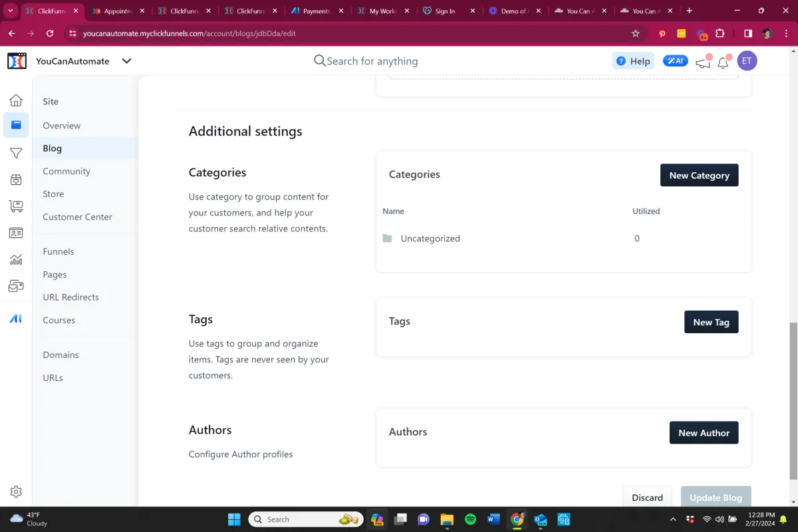Open the products bag icon in left rail
The width and height of the screenshot is (798, 532).
tap(16, 180)
